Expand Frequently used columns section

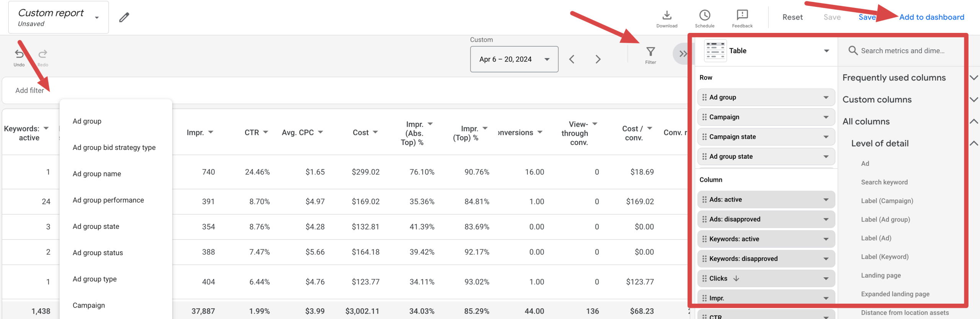pos(894,78)
